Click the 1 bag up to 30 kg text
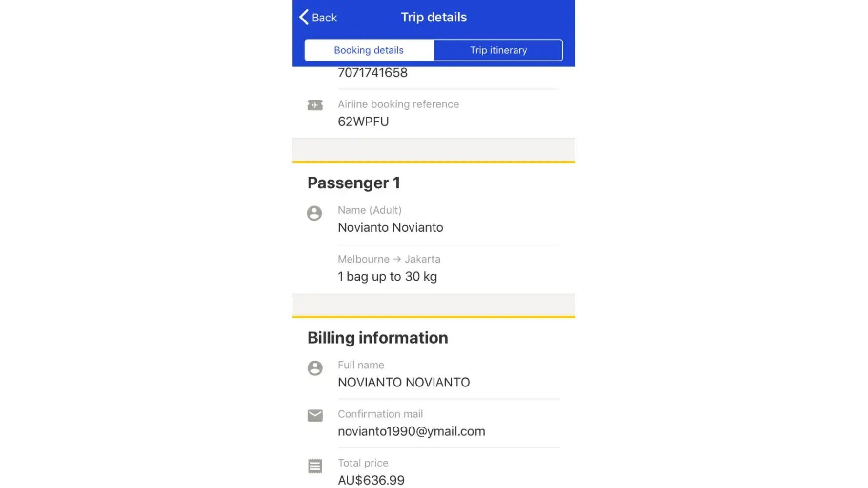The image size is (868, 488). click(387, 277)
